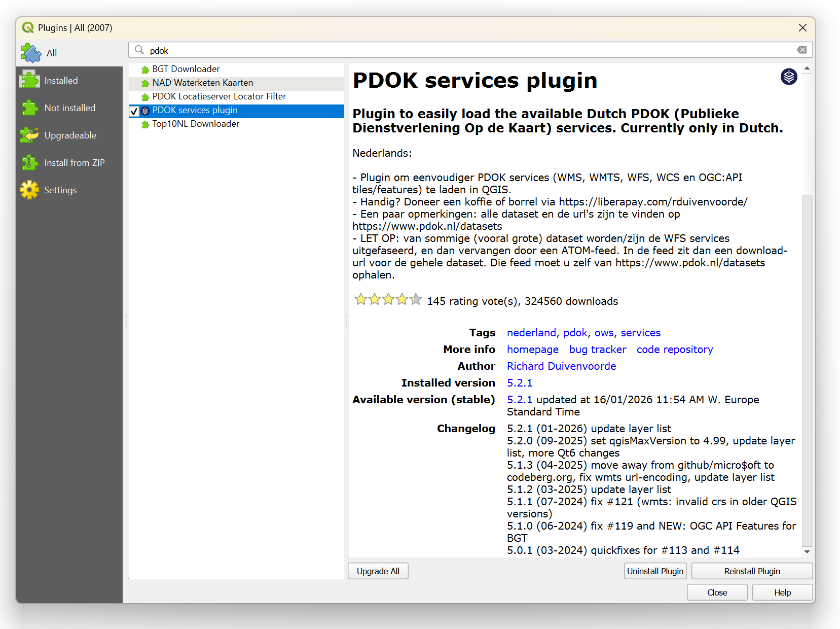
Task: Switch to the Not installed tab
Action: [x=69, y=108]
